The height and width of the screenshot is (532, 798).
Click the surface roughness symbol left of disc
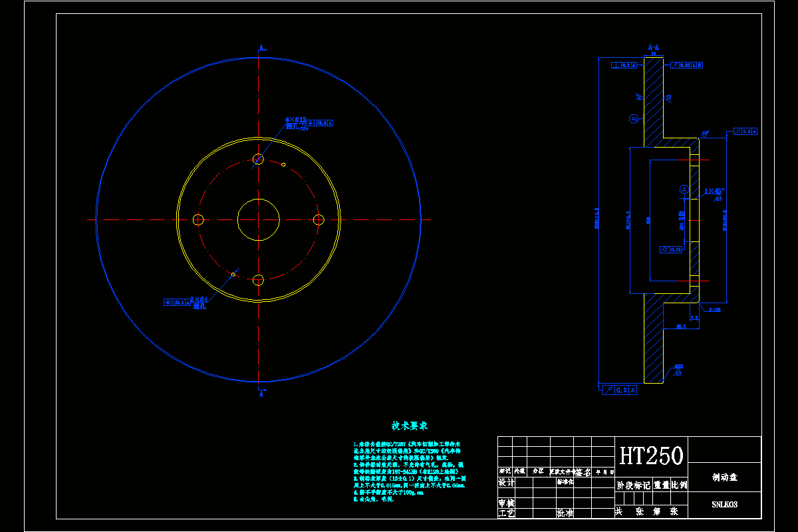(640, 96)
